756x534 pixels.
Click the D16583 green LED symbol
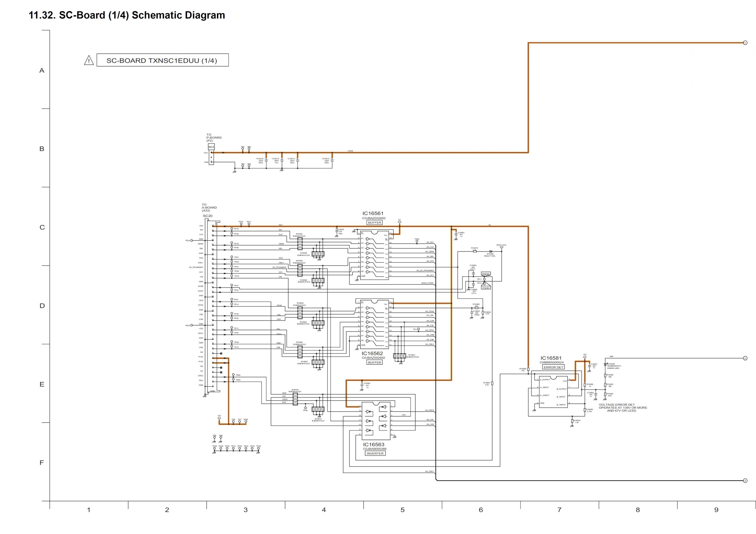click(x=605, y=364)
